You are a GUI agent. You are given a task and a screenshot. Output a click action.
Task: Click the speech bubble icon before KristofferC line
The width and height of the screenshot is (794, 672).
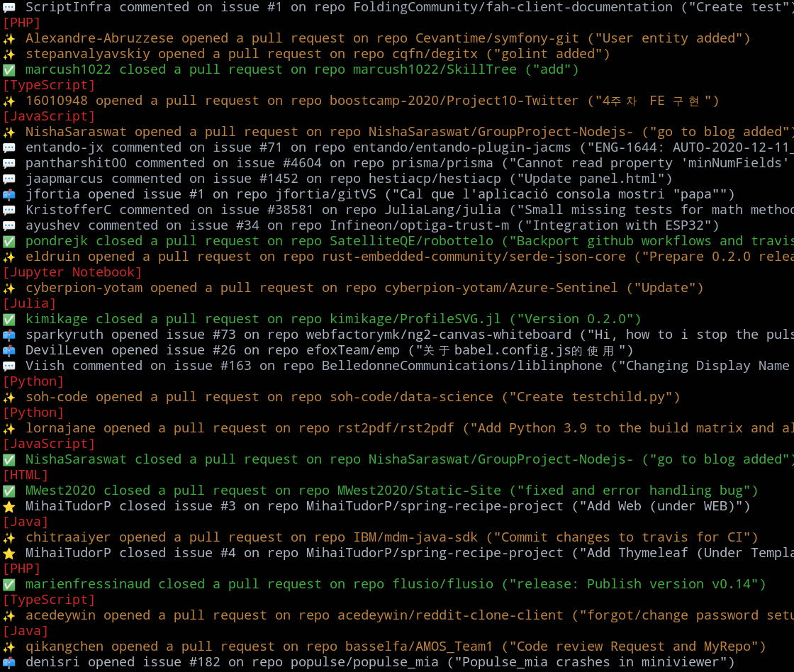point(9,210)
